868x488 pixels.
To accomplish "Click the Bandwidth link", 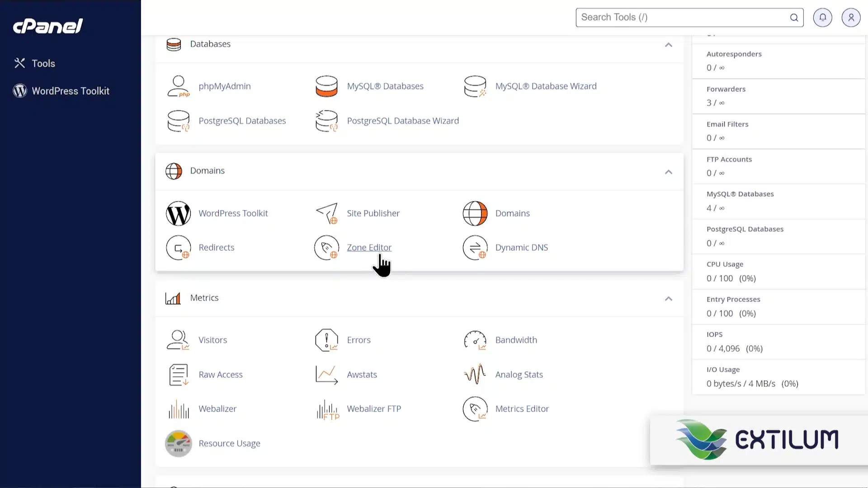I will (x=516, y=340).
